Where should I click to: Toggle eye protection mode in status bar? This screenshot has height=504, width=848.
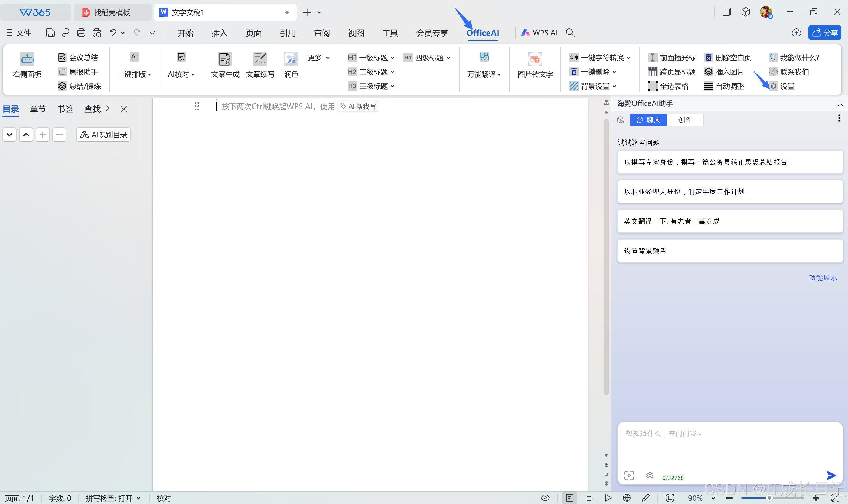point(545,498)
